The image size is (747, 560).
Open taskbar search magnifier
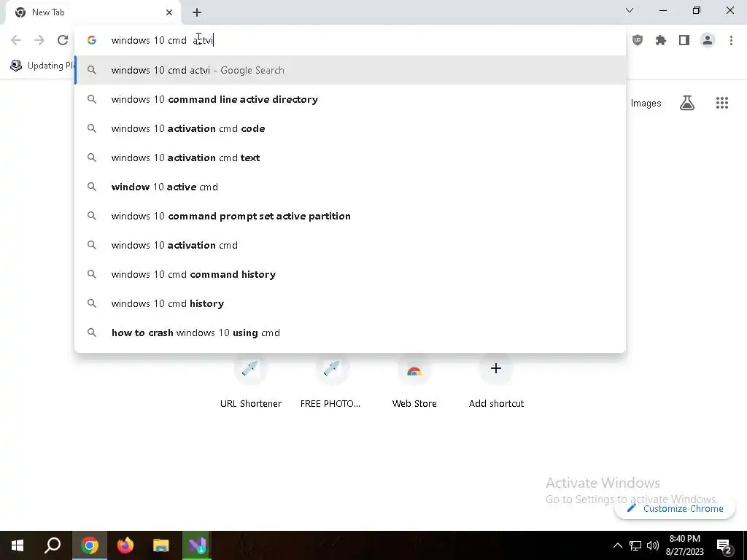click(53, 545)
